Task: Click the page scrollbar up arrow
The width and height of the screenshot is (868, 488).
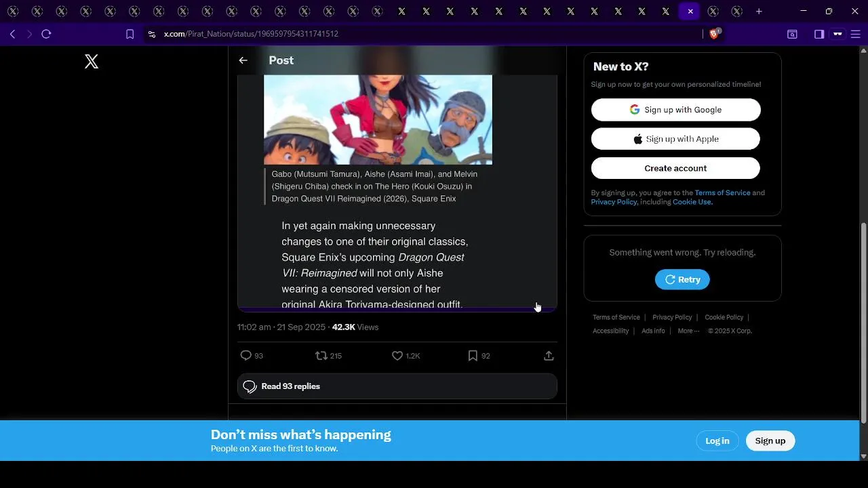Action: pyautogui.click(x=863, y=50)
